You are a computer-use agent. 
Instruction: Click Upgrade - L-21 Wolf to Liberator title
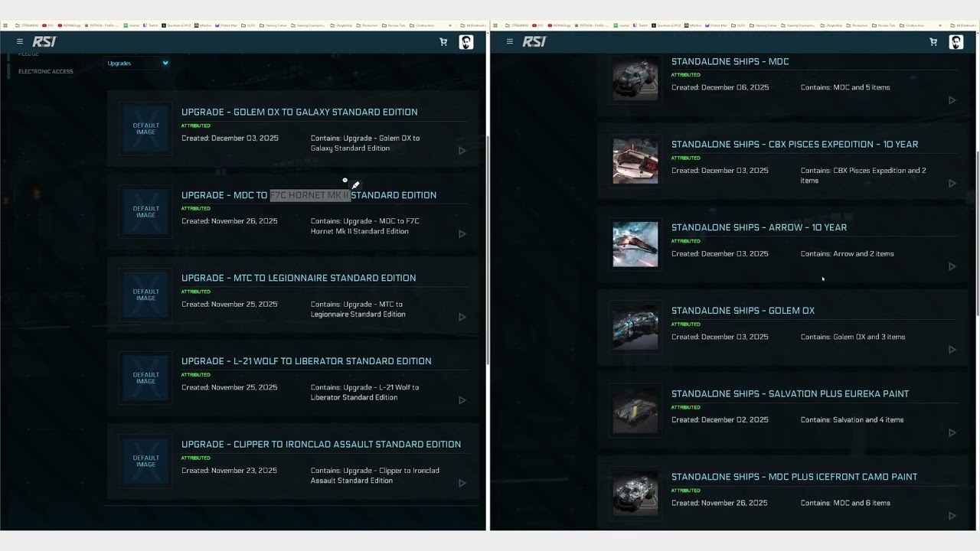[306, 361]
